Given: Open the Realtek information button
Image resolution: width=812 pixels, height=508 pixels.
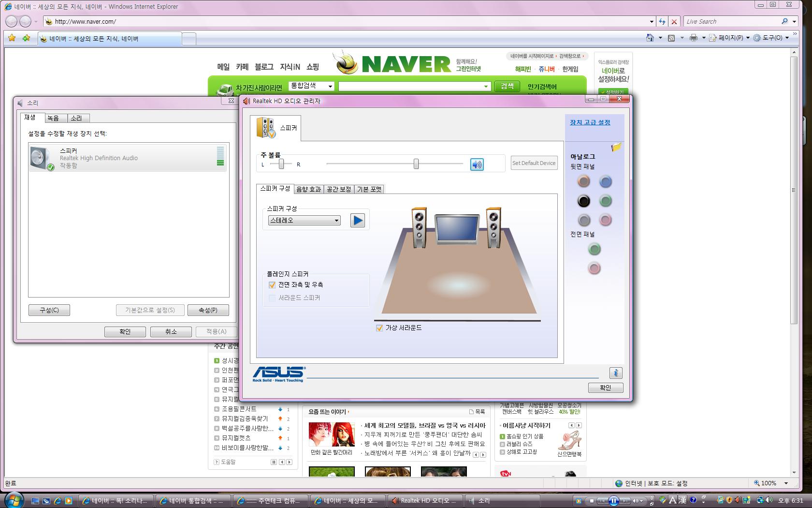Looking at the screenshot, I should point(615,373).
